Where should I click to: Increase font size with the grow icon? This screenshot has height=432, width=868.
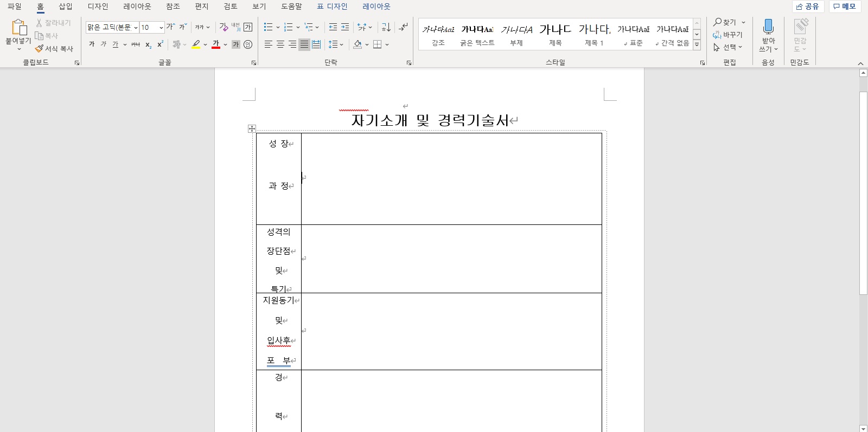pyautogui.click(x=170, y=27)
